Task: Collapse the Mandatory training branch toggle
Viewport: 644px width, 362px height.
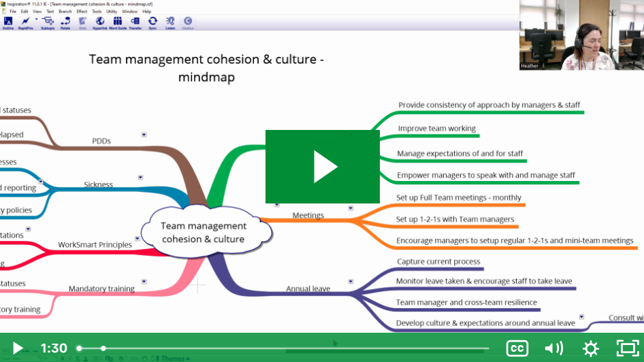Action: (144, 282)
